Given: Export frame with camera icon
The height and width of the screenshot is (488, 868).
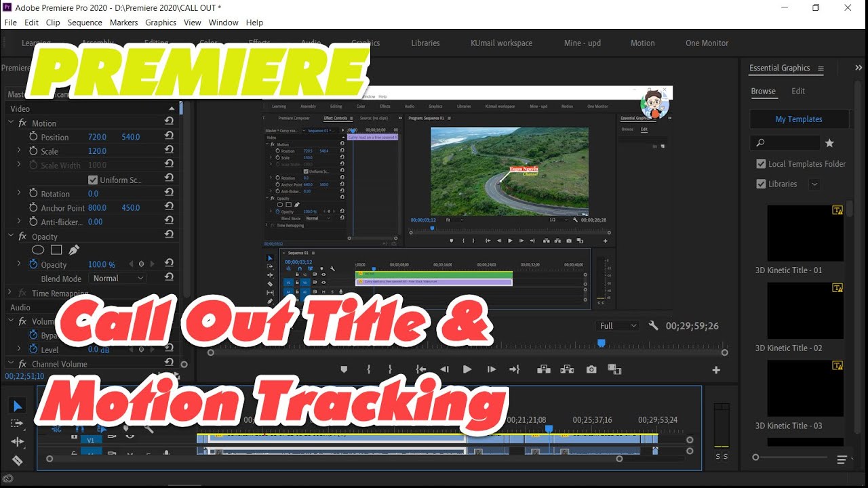Looking at the screenshot, I should [x=591, y=369].
